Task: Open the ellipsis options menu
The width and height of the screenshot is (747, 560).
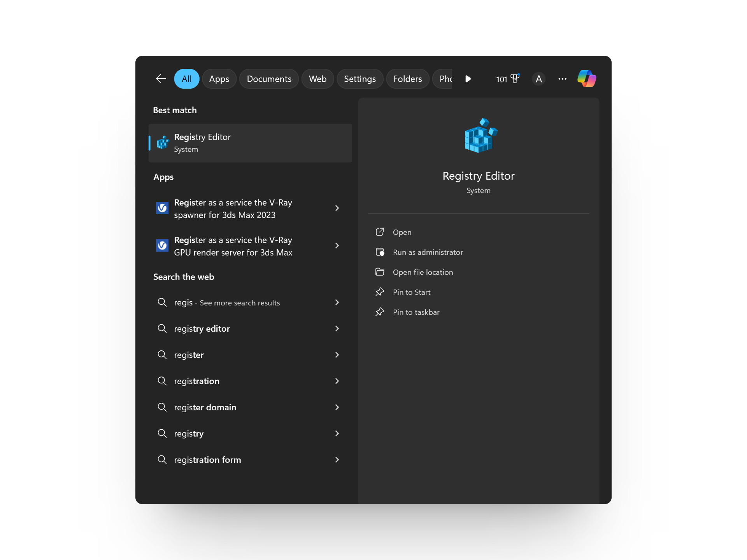Action: pos(562,79)
